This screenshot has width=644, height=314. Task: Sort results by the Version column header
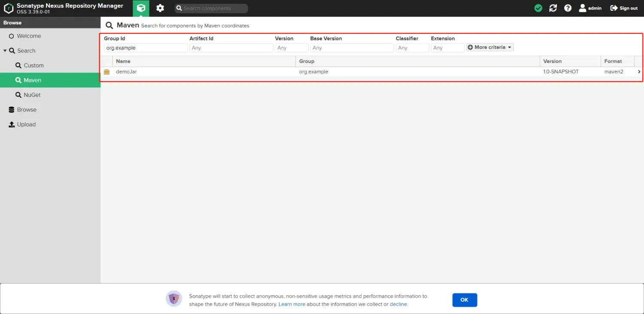point(553,61)
